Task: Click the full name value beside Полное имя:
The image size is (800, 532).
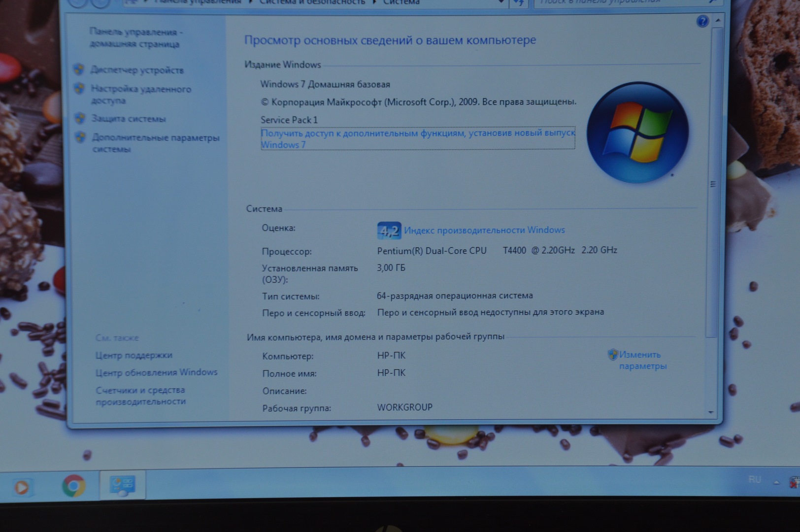Action: [x=391, y=372]
